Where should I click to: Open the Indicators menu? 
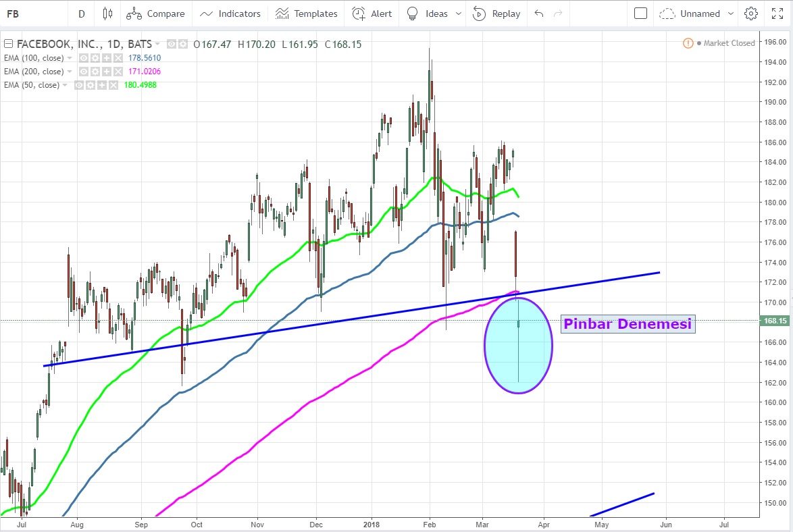230,14
